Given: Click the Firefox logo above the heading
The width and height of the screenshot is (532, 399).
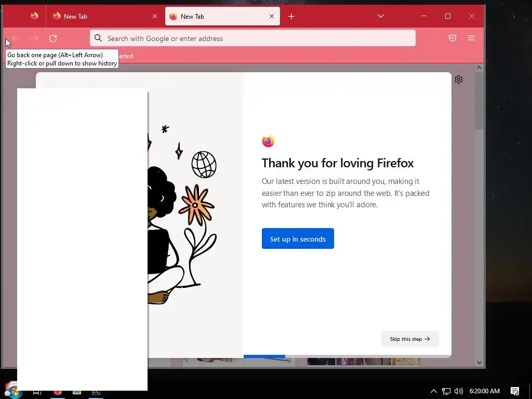Looking at the screenshot, I should tap(268, 141).
